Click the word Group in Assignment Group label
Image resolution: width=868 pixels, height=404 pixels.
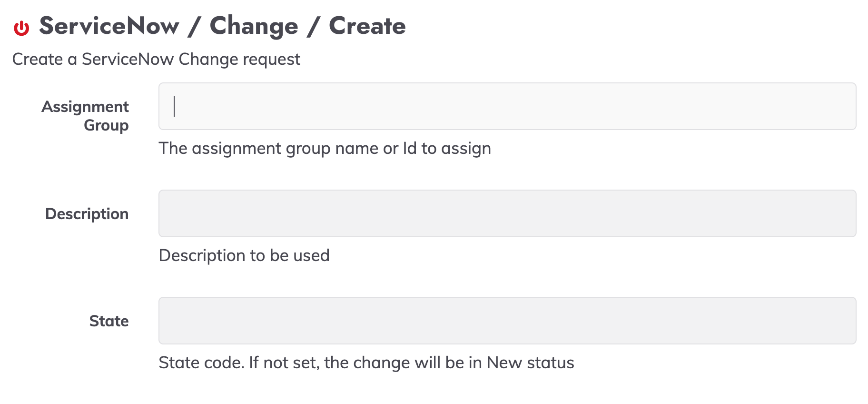tap(106, 126)
